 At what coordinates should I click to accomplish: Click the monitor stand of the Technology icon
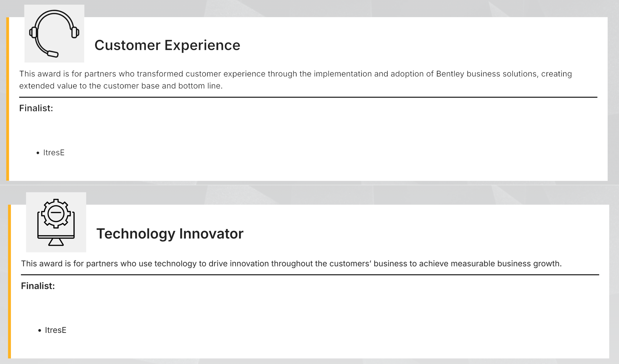pos(56,242)
